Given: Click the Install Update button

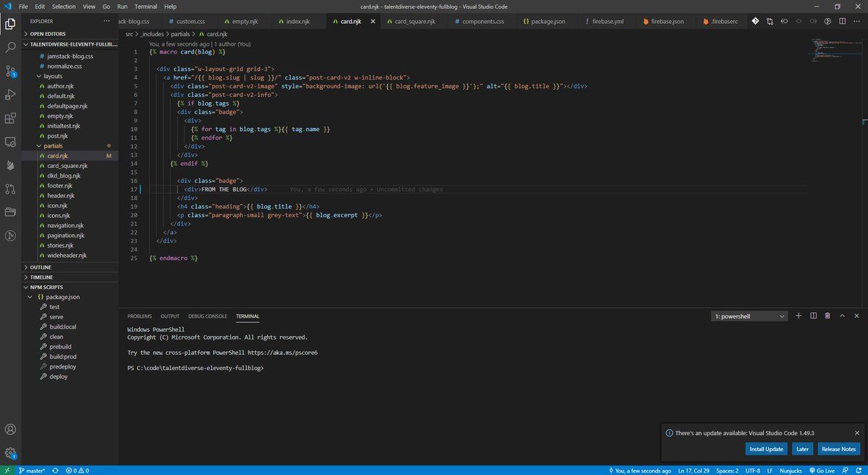Looking at the screenshot, I should [766, 449].
